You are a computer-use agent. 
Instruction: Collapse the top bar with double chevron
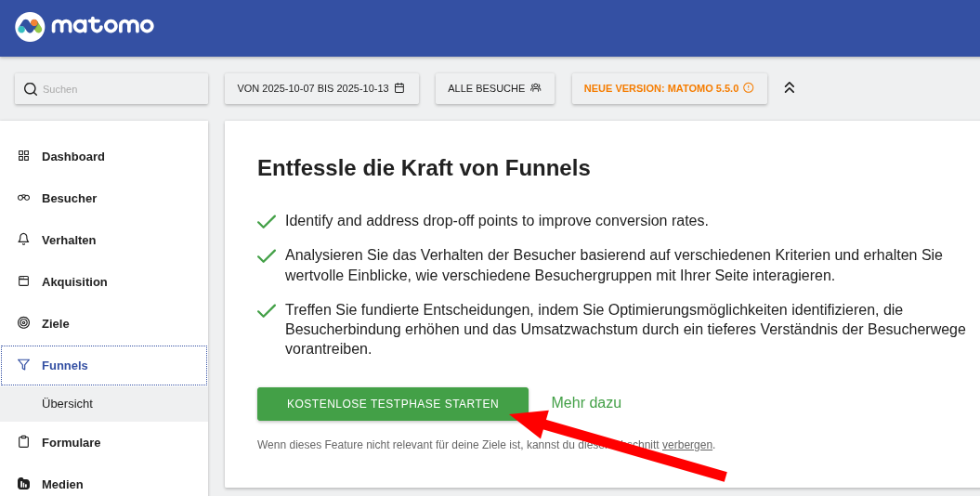[789, 87]
